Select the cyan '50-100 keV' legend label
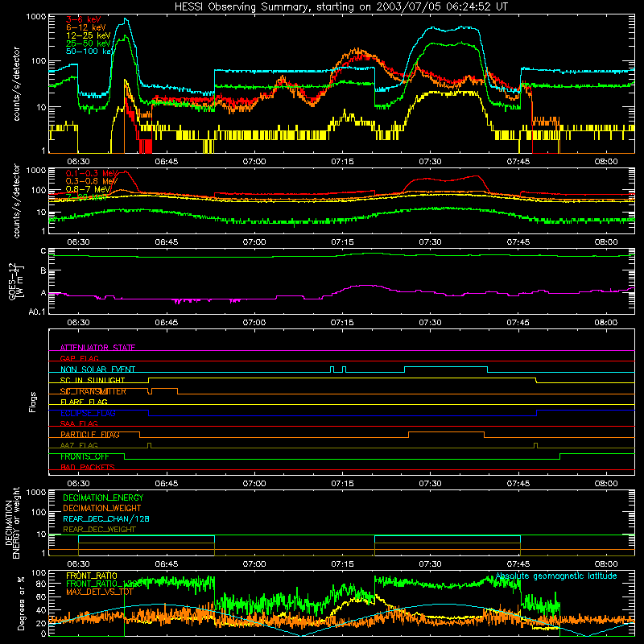644x644 pixels. pos(89,52)
